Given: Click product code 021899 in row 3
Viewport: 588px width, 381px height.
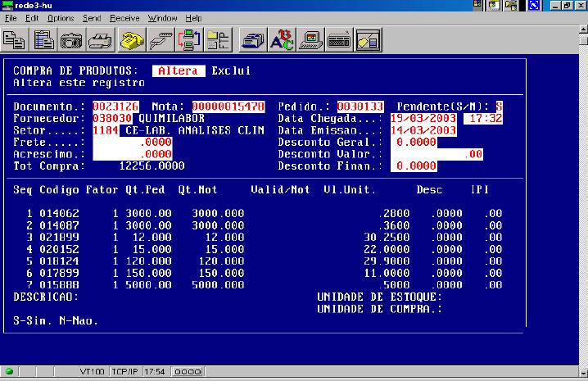Looking at the screenshot, I should coord(59,238).
